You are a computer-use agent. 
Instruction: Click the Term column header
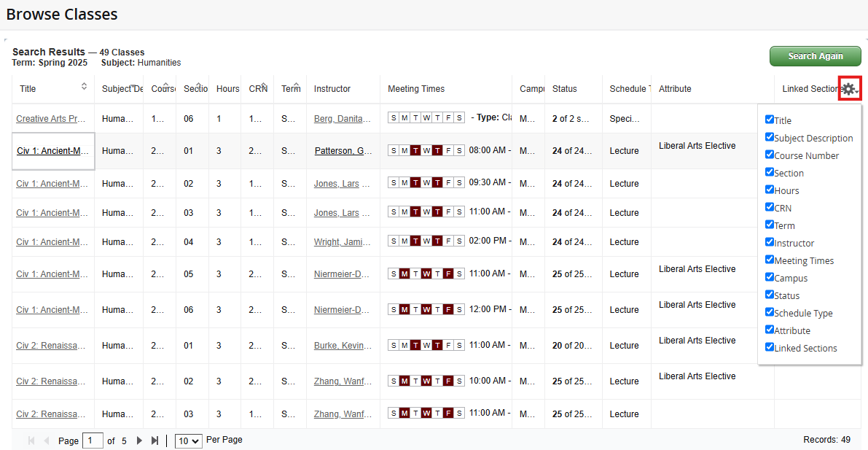pos(291,89)
